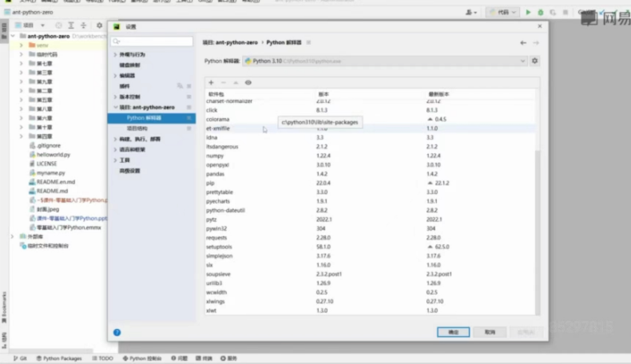Expand Languages & Frameworks section
Viewport: 631px width, 364px height.
[115, 149]
